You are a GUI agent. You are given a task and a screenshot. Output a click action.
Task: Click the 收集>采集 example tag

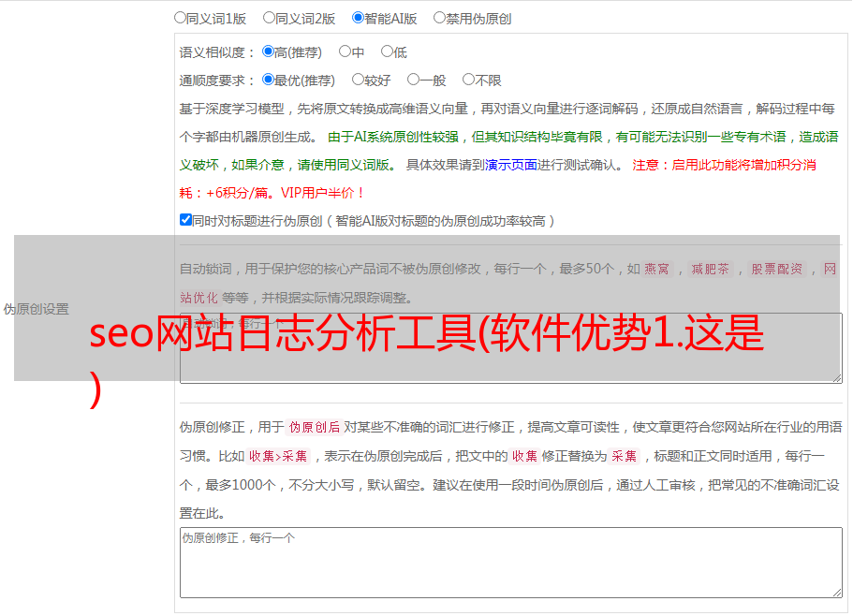278,456
